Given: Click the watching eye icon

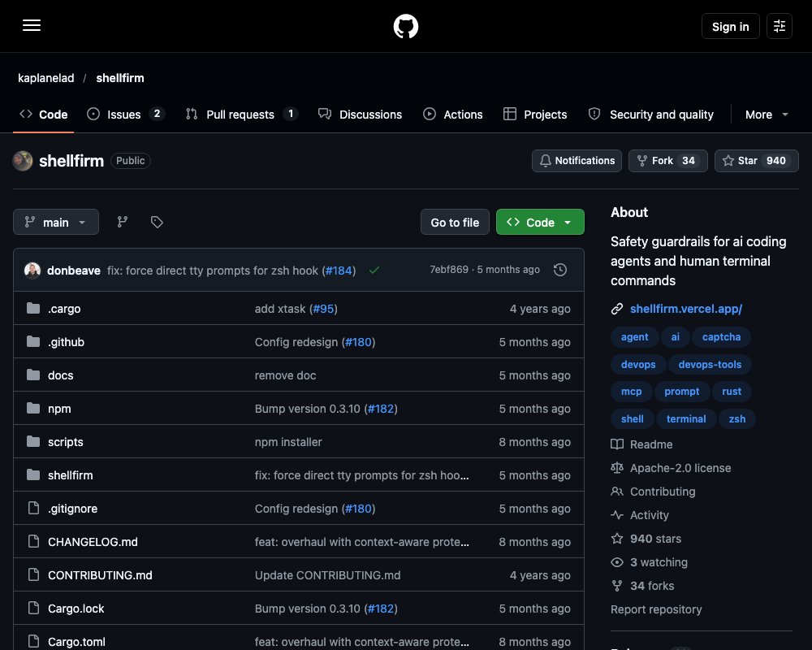Looking at the screenshot, I should (617, 562).
